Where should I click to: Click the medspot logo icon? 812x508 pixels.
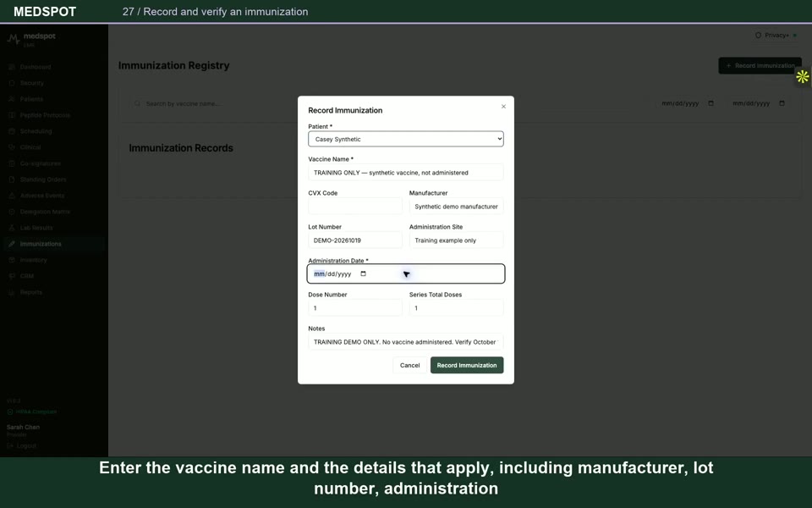tap(14, 38)
